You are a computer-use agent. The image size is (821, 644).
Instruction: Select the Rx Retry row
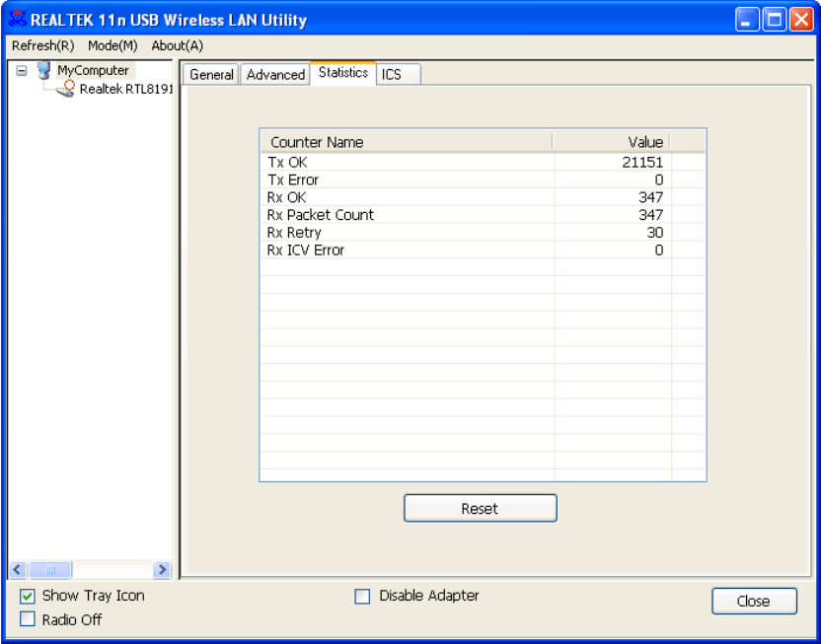click(483, 233)
